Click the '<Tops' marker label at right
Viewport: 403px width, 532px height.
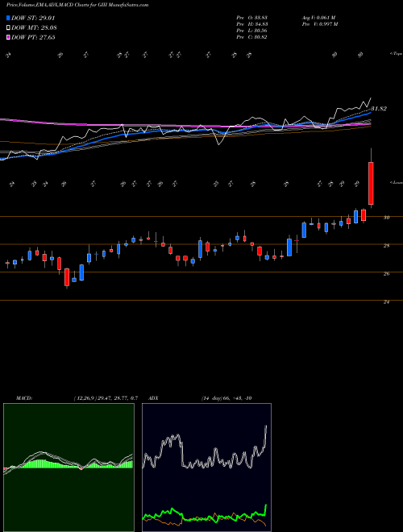396,54
